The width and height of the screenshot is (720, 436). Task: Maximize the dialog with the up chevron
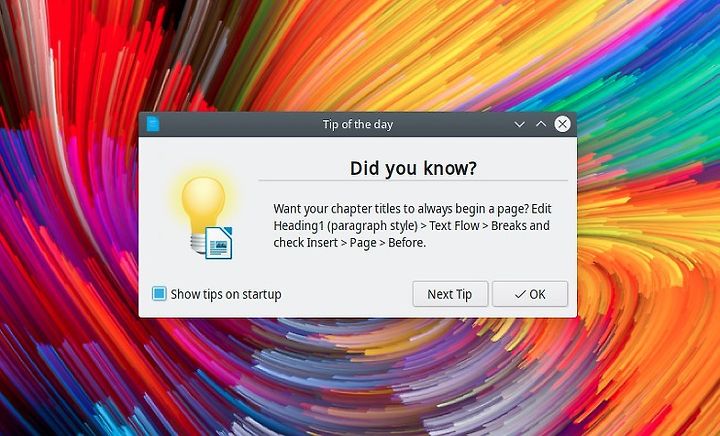click(541, 124)
